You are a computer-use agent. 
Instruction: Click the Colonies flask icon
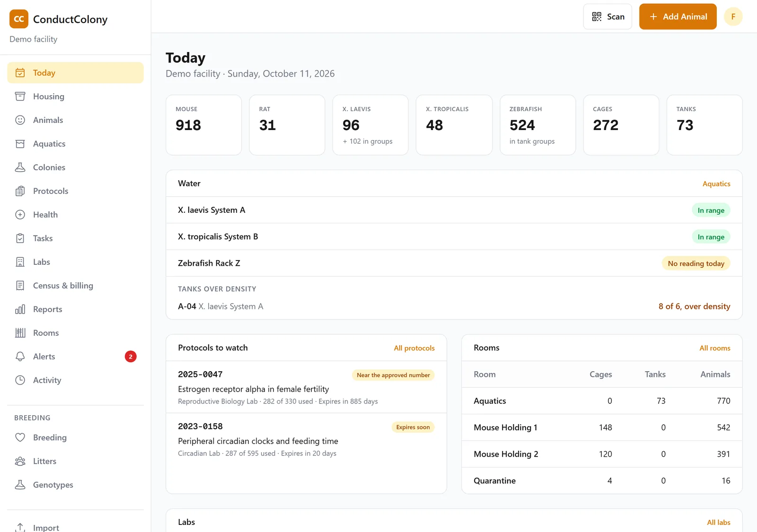tap(20, 167)
